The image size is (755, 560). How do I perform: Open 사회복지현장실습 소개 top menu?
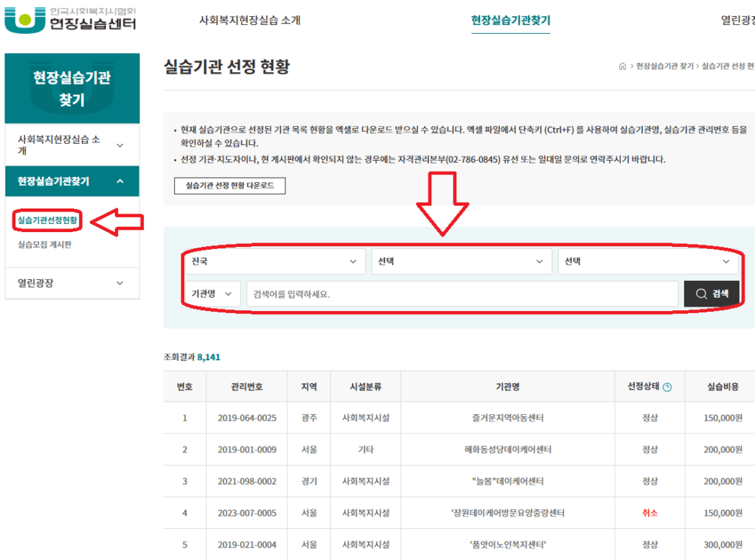(x=249, y=20)
